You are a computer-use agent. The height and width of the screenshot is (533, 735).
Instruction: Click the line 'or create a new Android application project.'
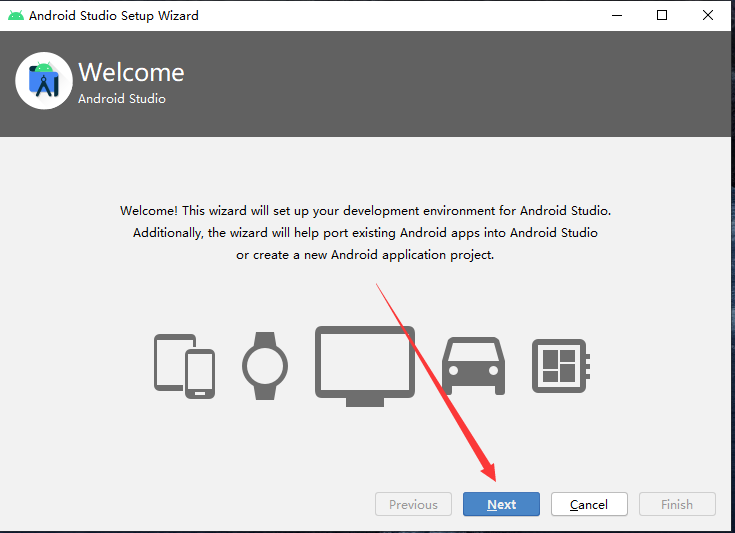coord(365,255)
